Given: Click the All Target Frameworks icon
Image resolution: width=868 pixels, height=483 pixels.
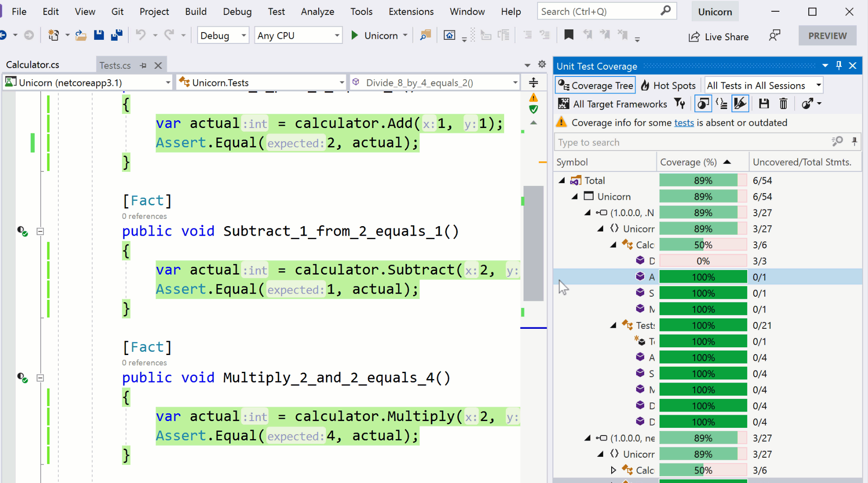Looking at the screenshot, I should tap(563, 104).
